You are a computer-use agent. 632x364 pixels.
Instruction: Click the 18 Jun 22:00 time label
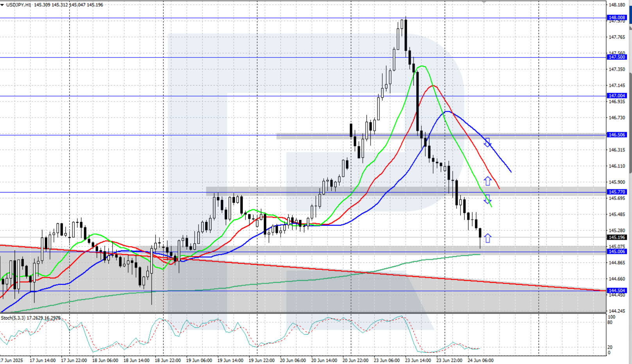point(168,360)
